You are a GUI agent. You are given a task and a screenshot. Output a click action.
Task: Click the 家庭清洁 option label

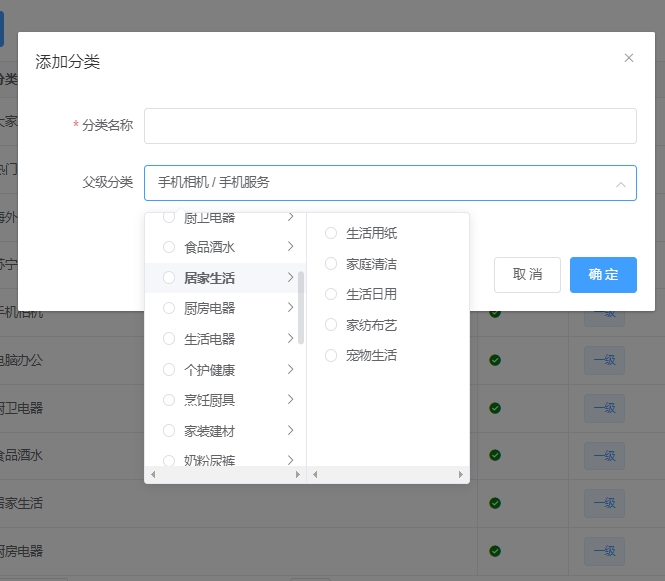coord(372,264)
